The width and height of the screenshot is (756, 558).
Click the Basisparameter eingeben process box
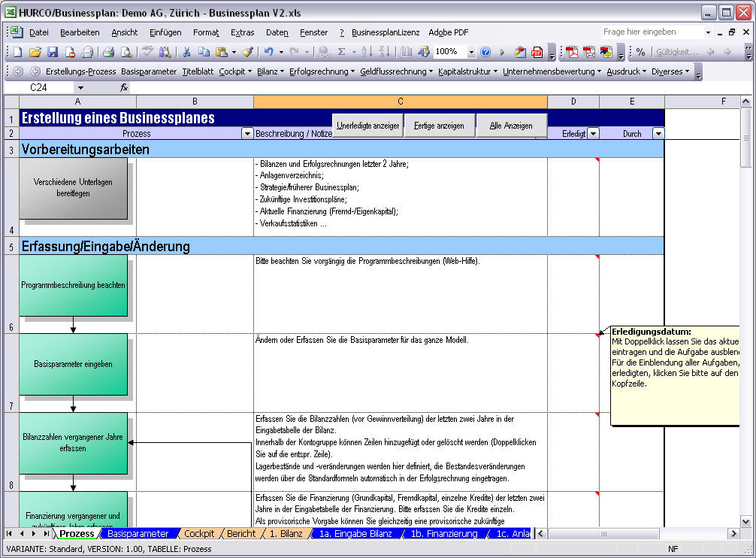pyautogui.click(x=73, y=365)
